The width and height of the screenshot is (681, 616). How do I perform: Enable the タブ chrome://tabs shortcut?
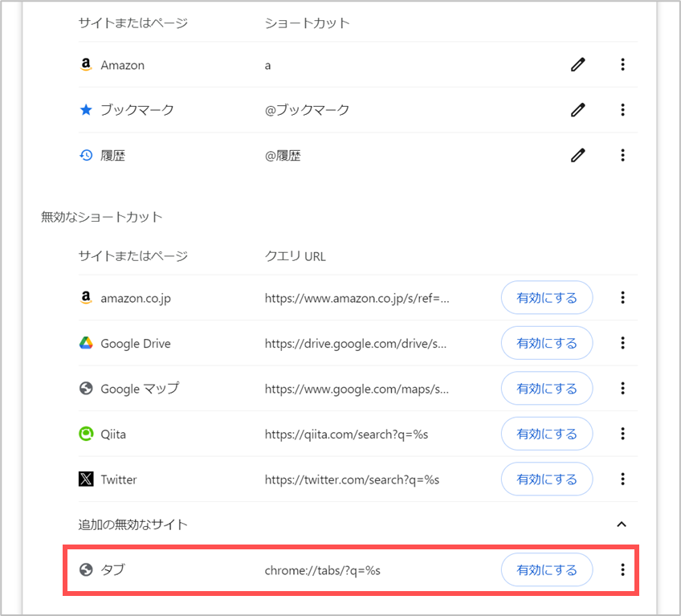(547, 569)
